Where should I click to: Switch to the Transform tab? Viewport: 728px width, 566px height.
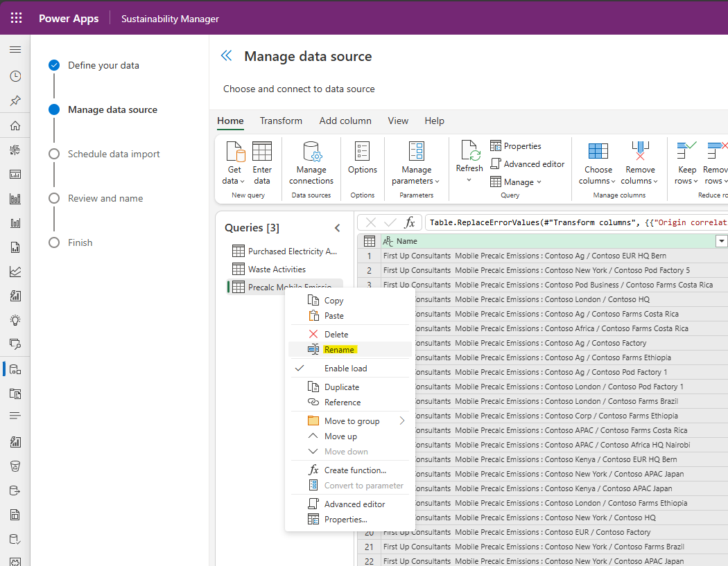coord(281,121)
